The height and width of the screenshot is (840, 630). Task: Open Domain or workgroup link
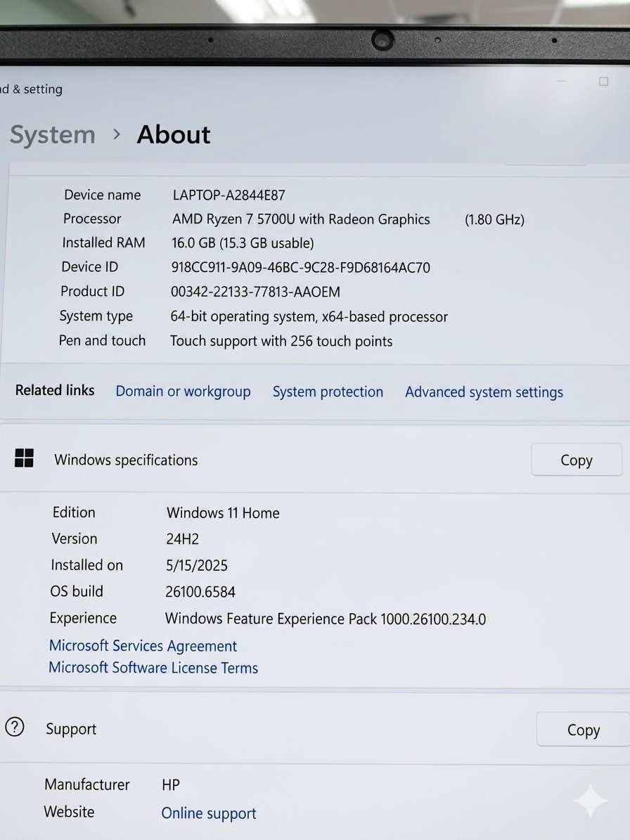(x=184, y=392)
